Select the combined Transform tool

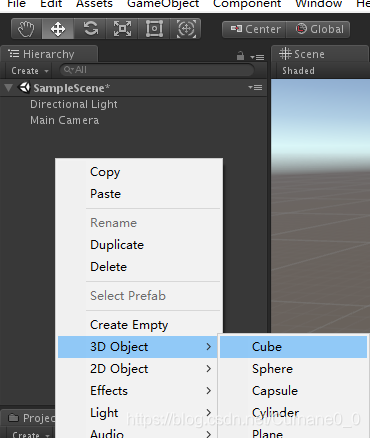pyautogui.click(x=186, y=29)
